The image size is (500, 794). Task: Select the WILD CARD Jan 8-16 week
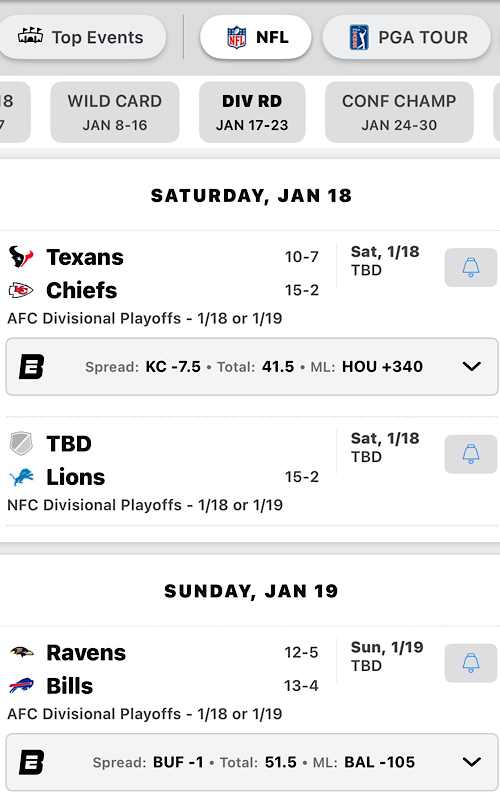pos(115,112)
